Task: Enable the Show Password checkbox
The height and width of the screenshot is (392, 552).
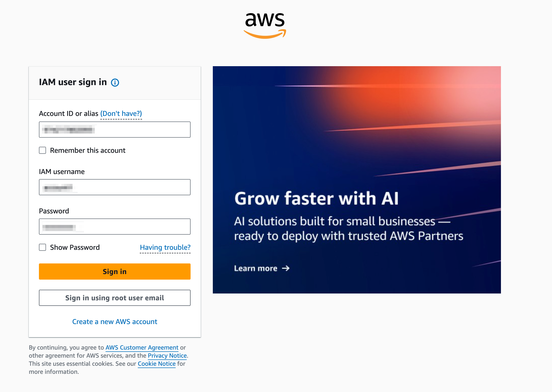Action: (42, 247)
